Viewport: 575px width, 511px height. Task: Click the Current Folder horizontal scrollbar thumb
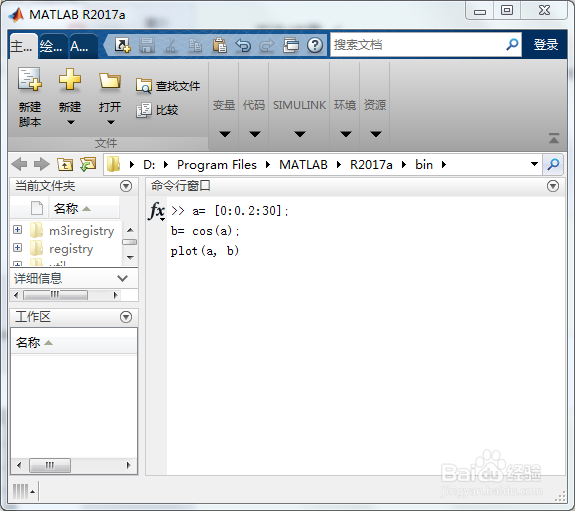55,295
